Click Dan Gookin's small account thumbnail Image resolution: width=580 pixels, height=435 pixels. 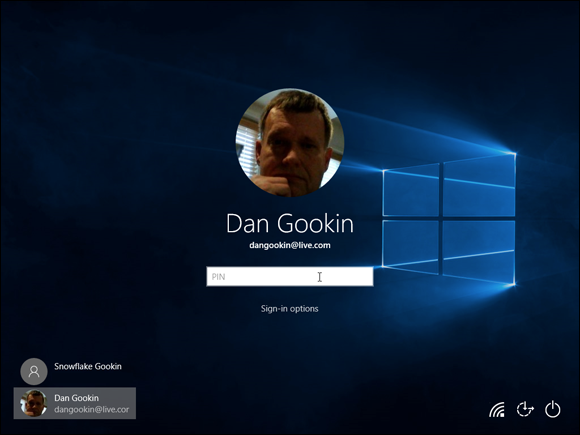click(x=34, y=403)
